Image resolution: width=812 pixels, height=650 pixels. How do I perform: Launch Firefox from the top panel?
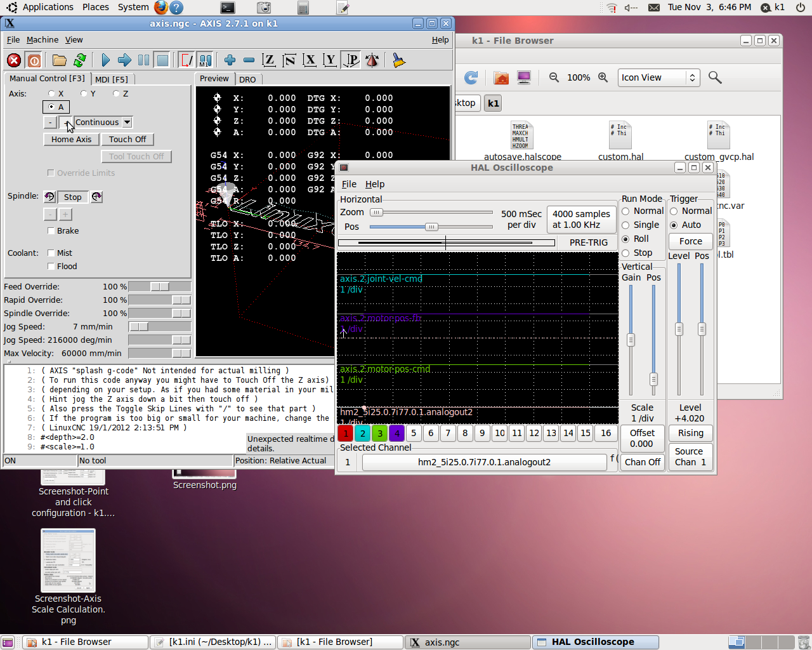pyautogui.click(x=161, y=7)
